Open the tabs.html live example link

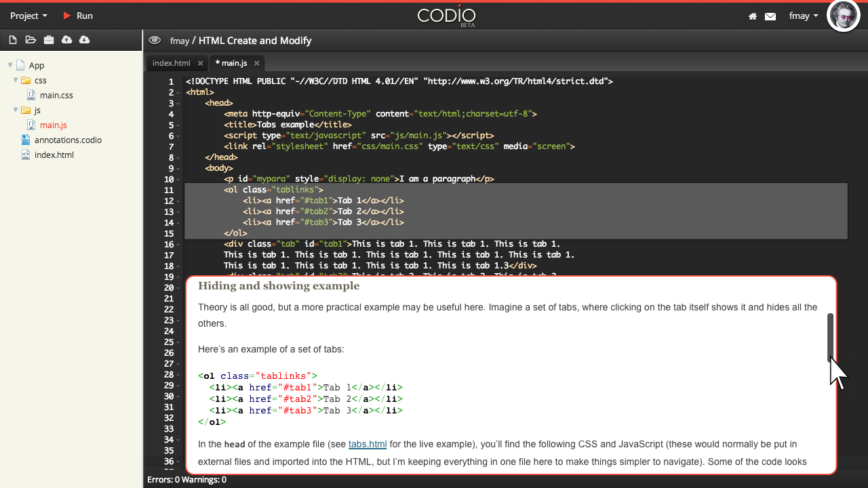[x=368, y=444]
